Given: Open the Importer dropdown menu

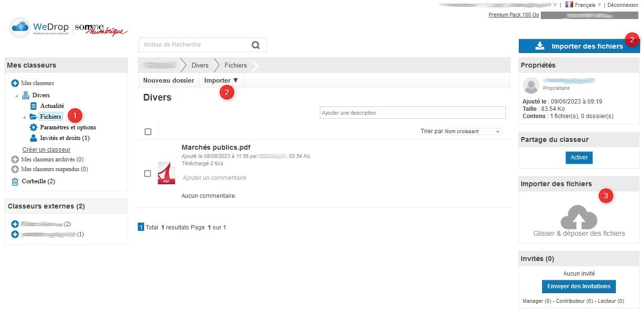Looking at the screenshot, I should 221,80.
